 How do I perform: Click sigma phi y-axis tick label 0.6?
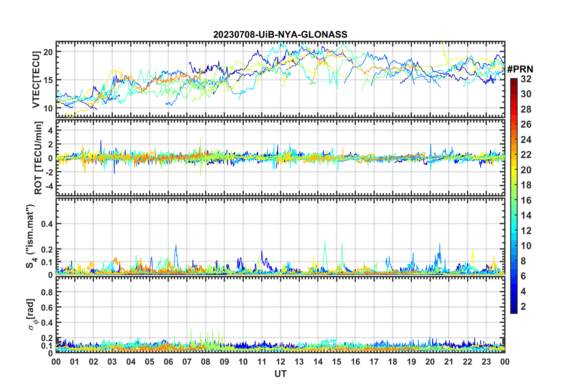(x=47, y=307)
